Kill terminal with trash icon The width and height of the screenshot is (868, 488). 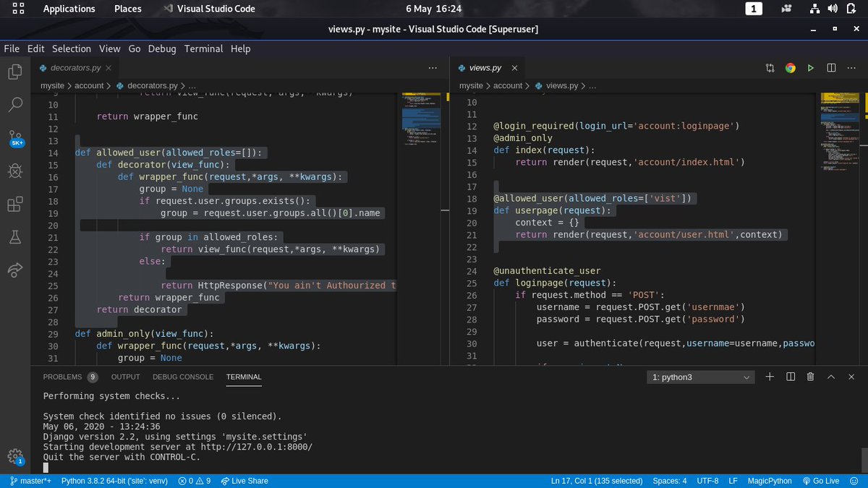click(811, 377)
